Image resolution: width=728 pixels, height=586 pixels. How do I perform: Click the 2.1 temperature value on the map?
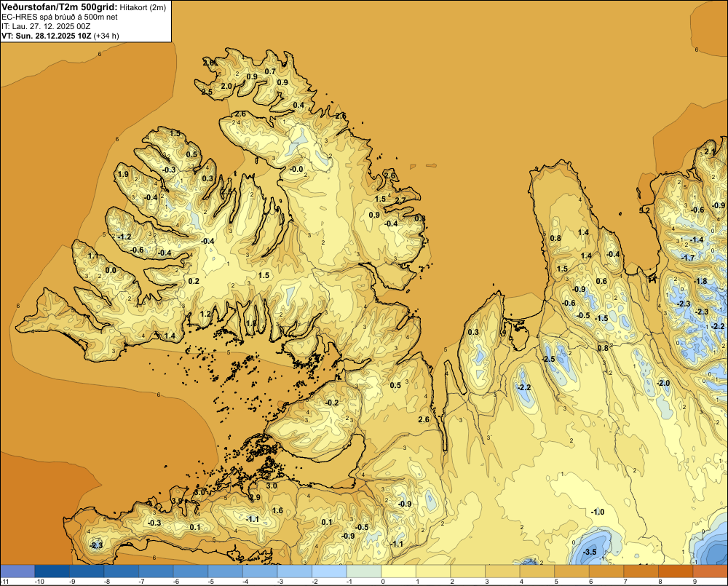709,152
